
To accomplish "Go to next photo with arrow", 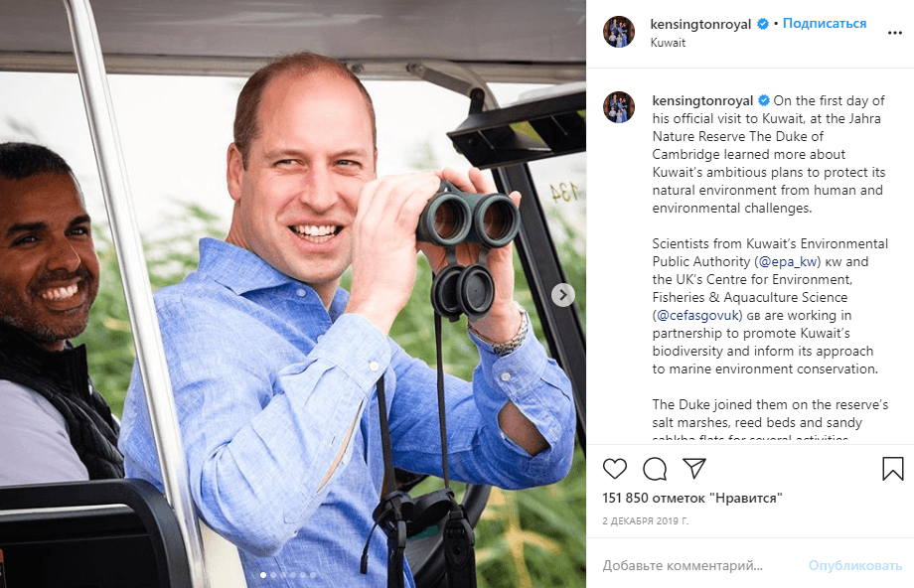I will [563, 295].
